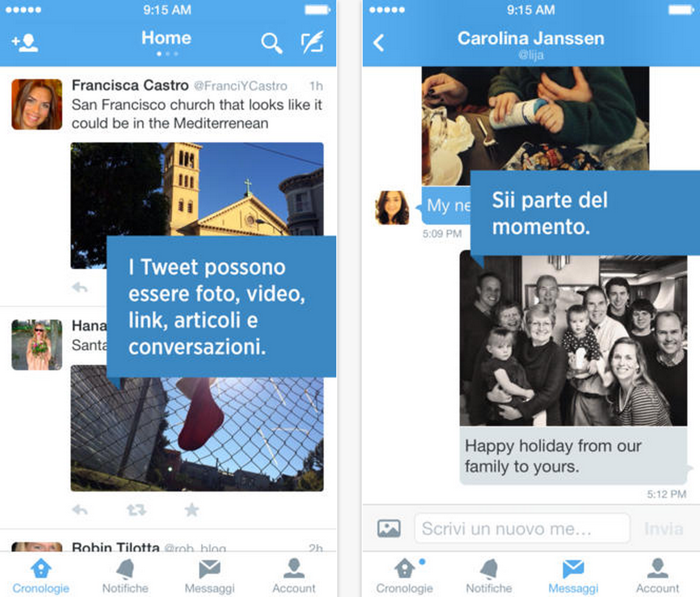Tap the Carolina Janssen conversation title
Viewport: 700px width, 597px height.
[531, 38]
